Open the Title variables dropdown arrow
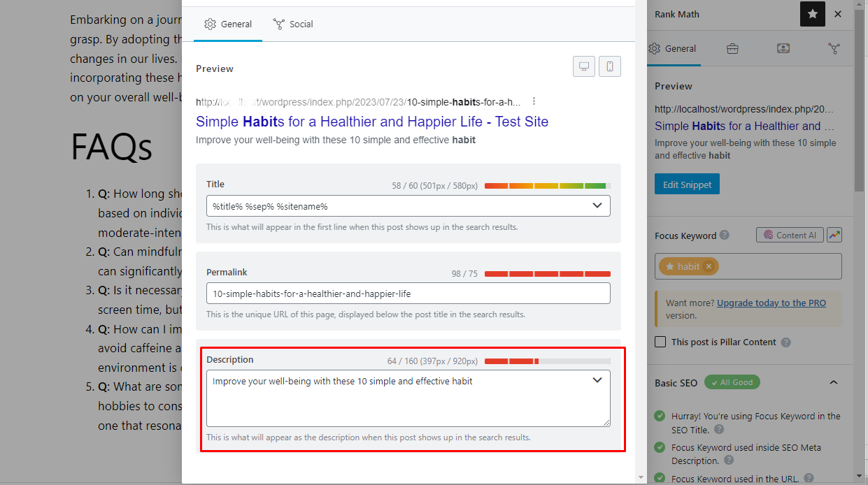 click(597, 205)
